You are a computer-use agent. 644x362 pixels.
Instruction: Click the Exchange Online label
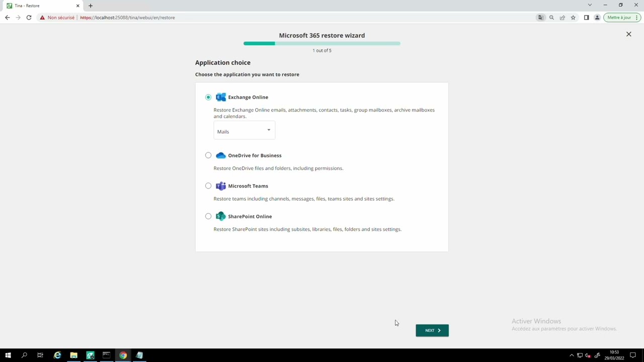pos(248,97)
